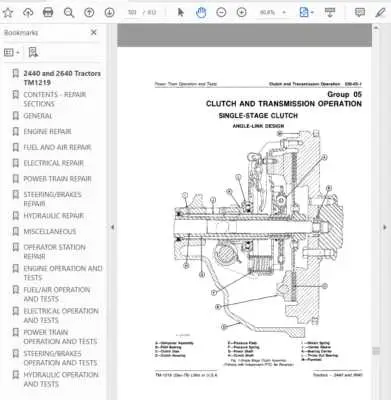Open the bookmarks options menu dropdown
391x400 pixels.
12,52
